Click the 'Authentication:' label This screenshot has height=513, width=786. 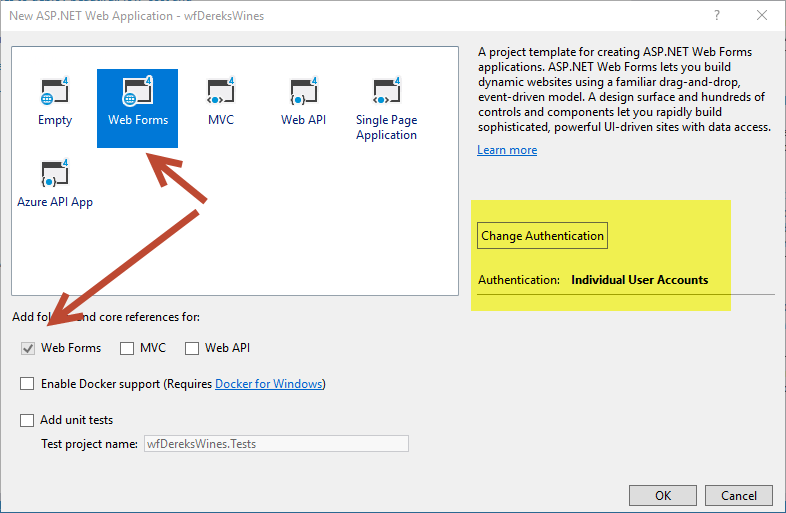[x=519, y=280]
